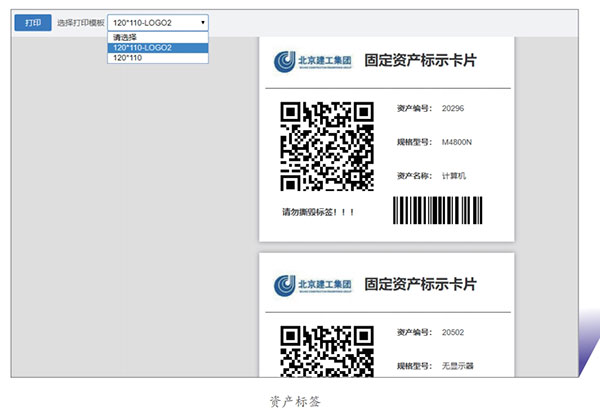Click the QR code on asset 20502 card
Image resolution: width=600 pixels, height=410 pixels.
coord(327,351)
